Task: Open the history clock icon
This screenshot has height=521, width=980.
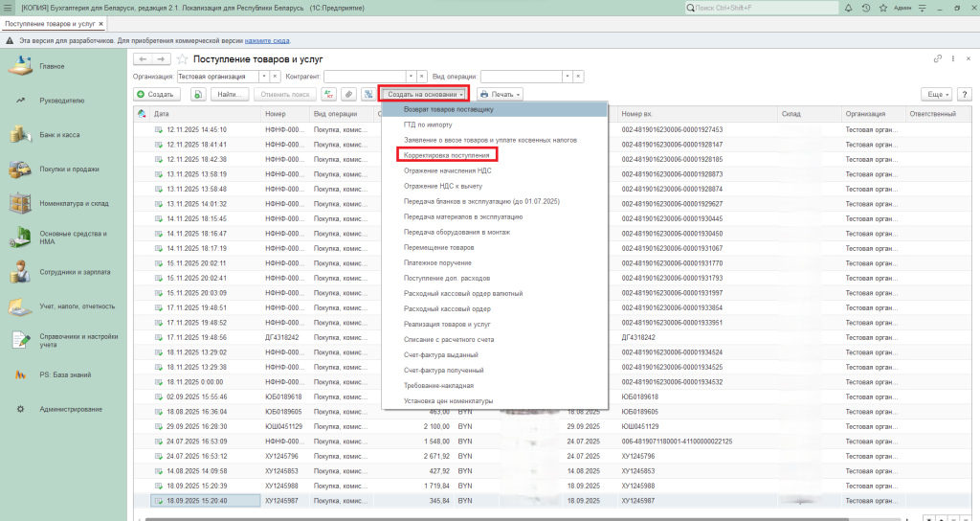Action: pos(865,8)
